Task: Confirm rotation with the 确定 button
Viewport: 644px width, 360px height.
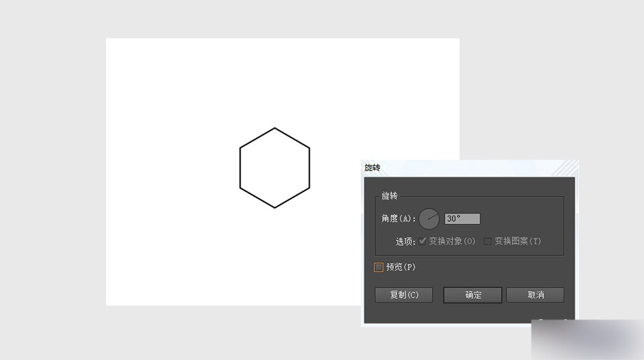Action: point(473,295)
